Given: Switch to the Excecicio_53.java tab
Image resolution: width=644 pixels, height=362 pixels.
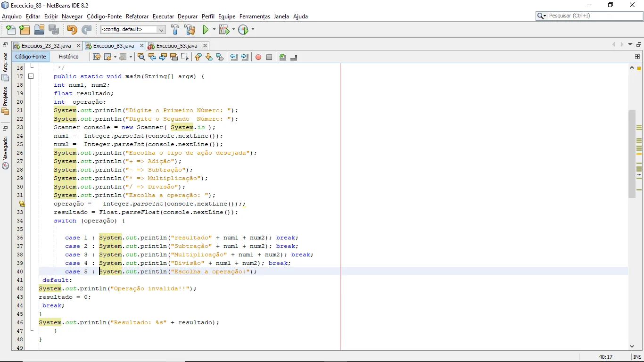Looking at the screenshot, I should point(176,46).
